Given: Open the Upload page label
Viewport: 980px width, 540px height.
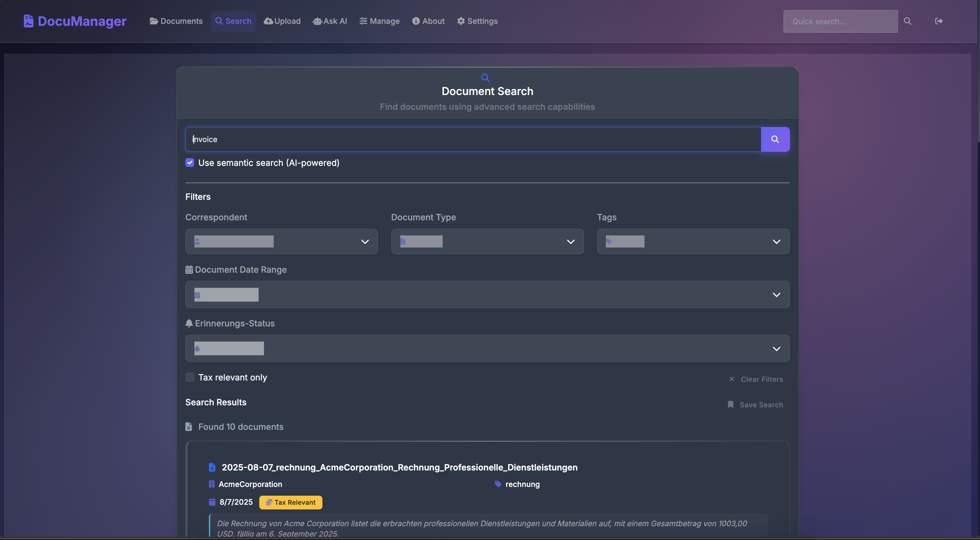Looking at the screenshot, I should click(x=287, y=21).
